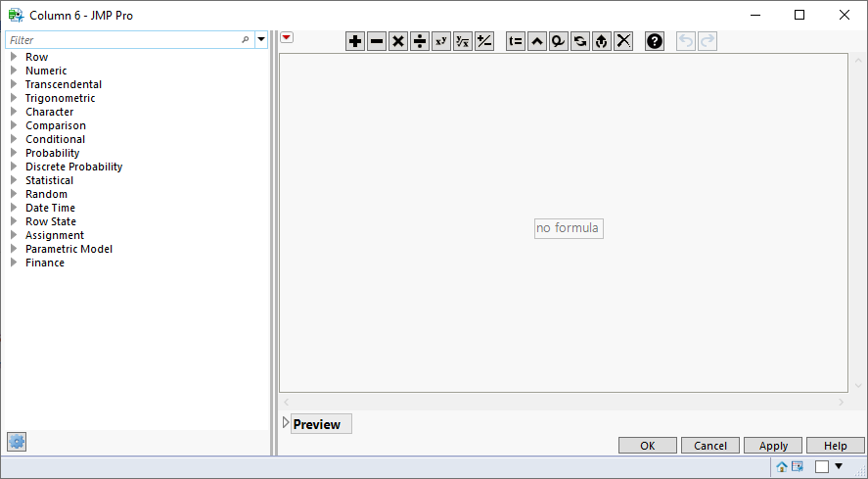Expand the Preview disclosure triangle
The width and height of the screenshot is (868, 479).
coord(286,423)
